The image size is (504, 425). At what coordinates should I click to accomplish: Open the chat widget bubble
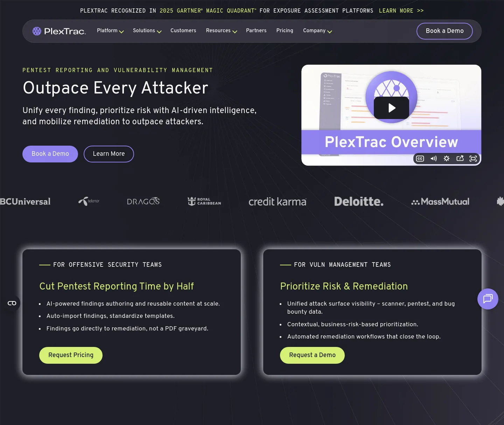pos(488,299)
